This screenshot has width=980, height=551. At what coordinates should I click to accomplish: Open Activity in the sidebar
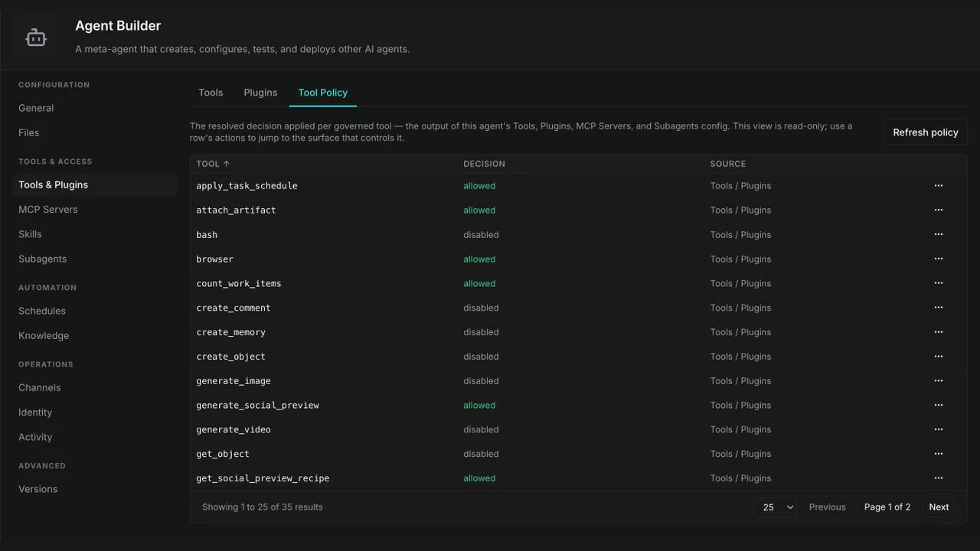pos(35,437)
